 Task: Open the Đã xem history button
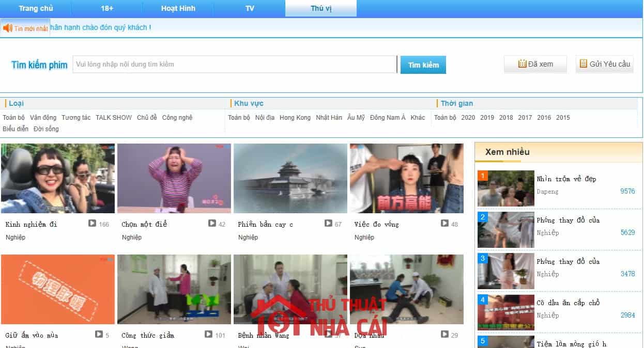[535, 64]
